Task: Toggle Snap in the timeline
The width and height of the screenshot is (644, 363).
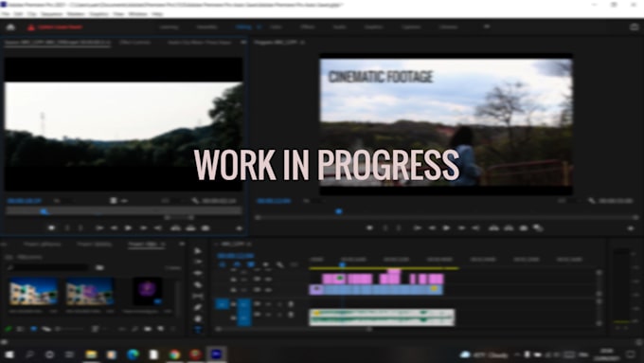Action: 237,264
